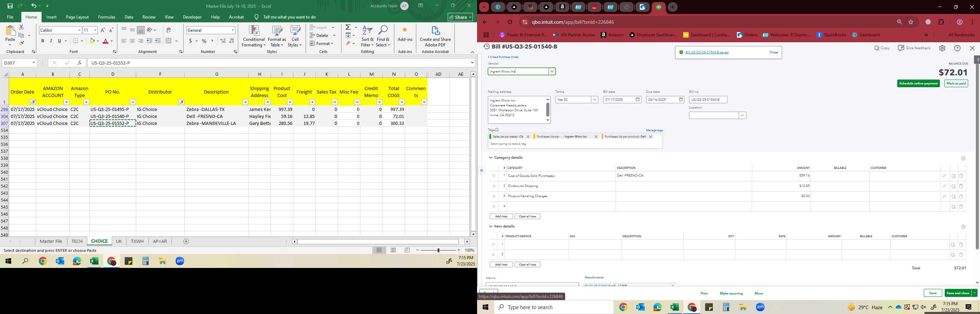Click the Format Painter brush icon
Image resolution: width=980 pixels, height=314 pixels.
click(x=21, y=43)
